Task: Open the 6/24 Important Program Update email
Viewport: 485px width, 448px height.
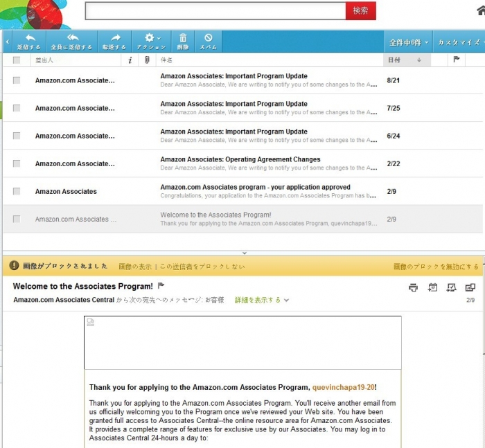Action: tap(242, 136)
